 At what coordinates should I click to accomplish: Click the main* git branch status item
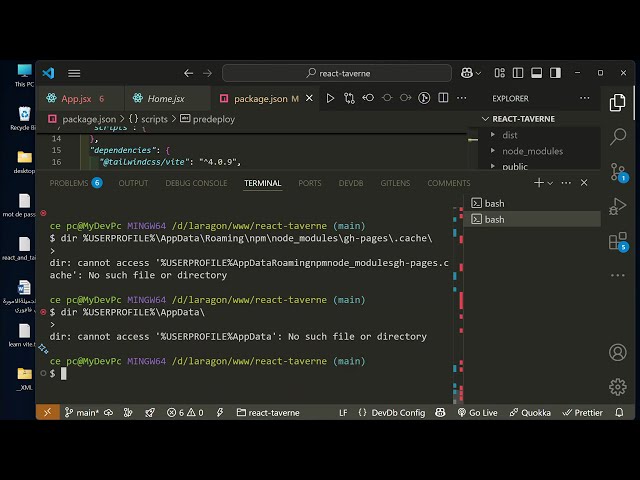pos(82,413)
